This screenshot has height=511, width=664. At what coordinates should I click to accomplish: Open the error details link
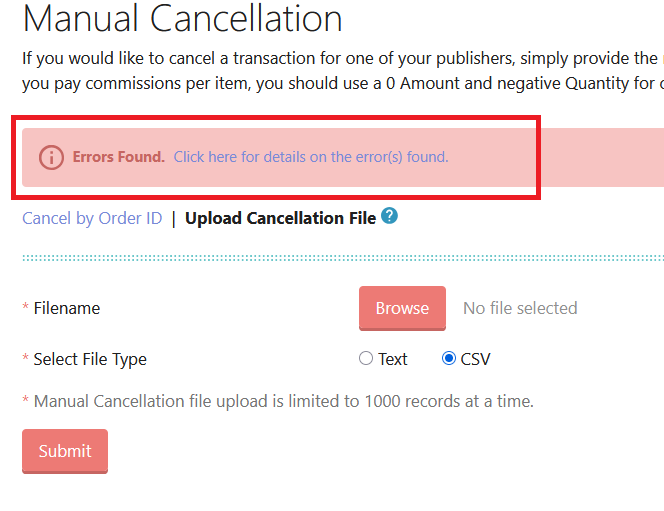click(x=311, y=157)
